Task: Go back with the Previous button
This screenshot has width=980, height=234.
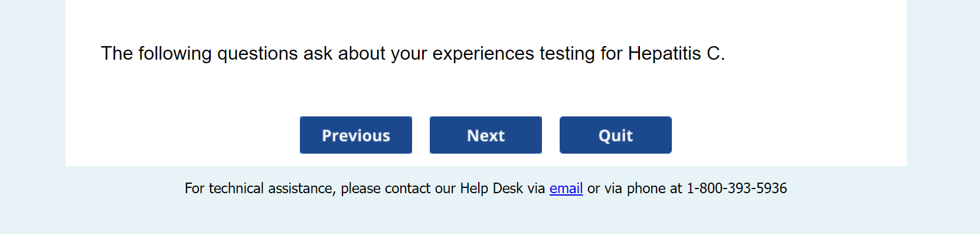Action: pyautogui.click(x=356, y=135)
